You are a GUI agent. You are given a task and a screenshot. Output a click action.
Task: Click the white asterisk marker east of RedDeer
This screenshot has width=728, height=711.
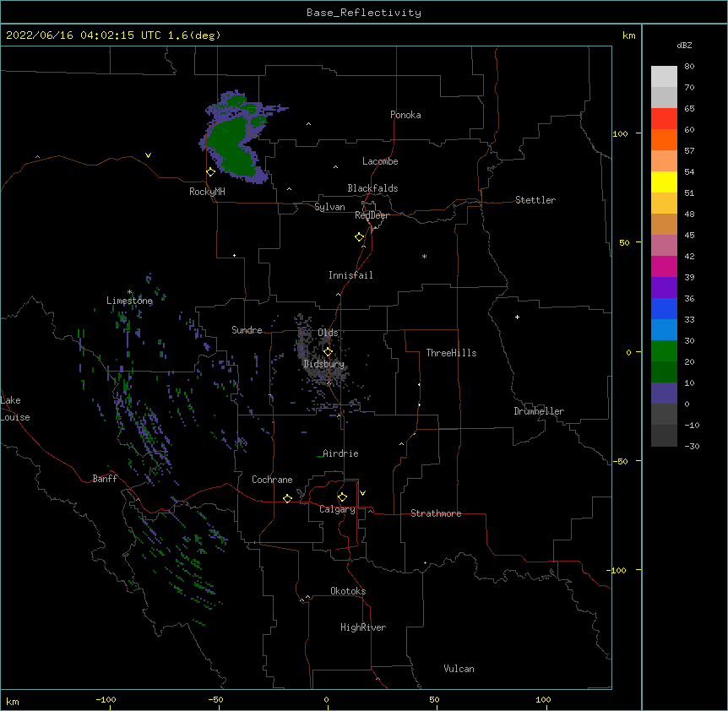pyautogui.click(x=424, y=256)
